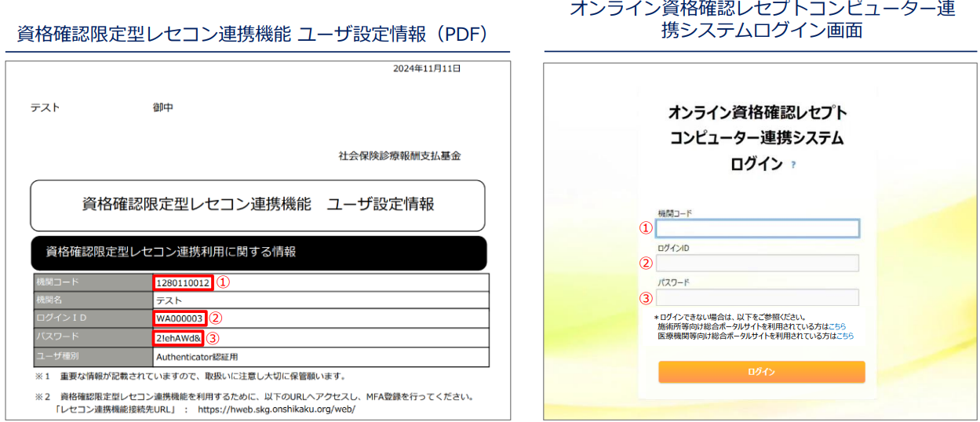
Task: Click the black 連携利用に関する情報 header bar
Action: tap(258, 253)
